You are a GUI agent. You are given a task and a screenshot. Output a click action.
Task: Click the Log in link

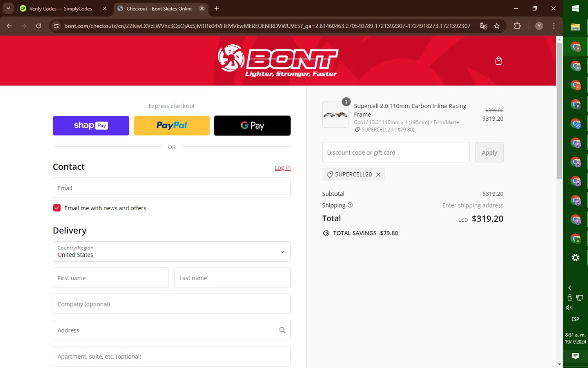283,168
